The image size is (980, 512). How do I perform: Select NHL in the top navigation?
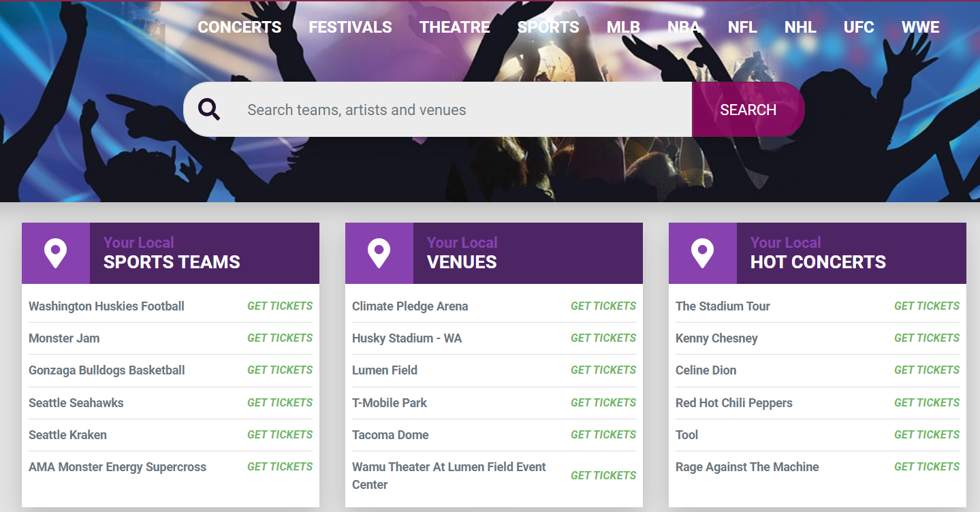800,27
